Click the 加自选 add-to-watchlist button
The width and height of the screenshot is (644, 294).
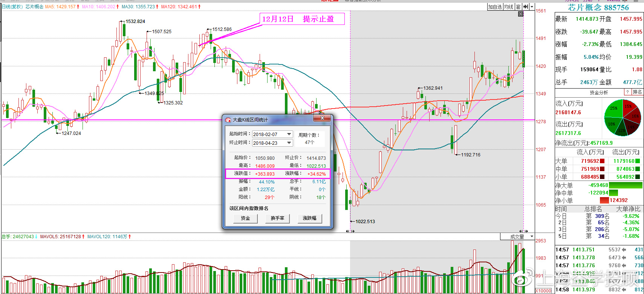pos(495,7)
